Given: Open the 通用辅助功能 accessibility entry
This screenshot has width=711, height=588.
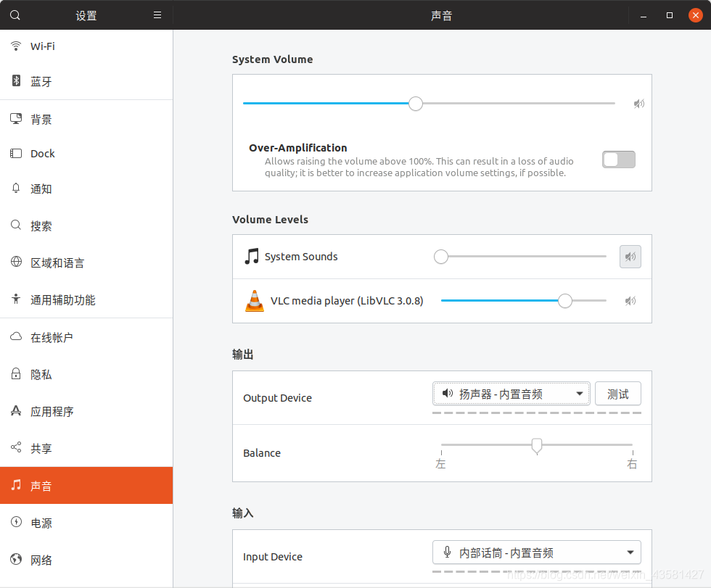Looking at the screenshot, I should point(86,300).
